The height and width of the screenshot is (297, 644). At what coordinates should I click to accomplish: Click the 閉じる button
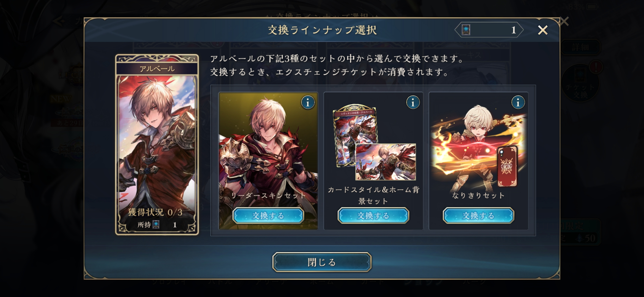pos(322,262)
